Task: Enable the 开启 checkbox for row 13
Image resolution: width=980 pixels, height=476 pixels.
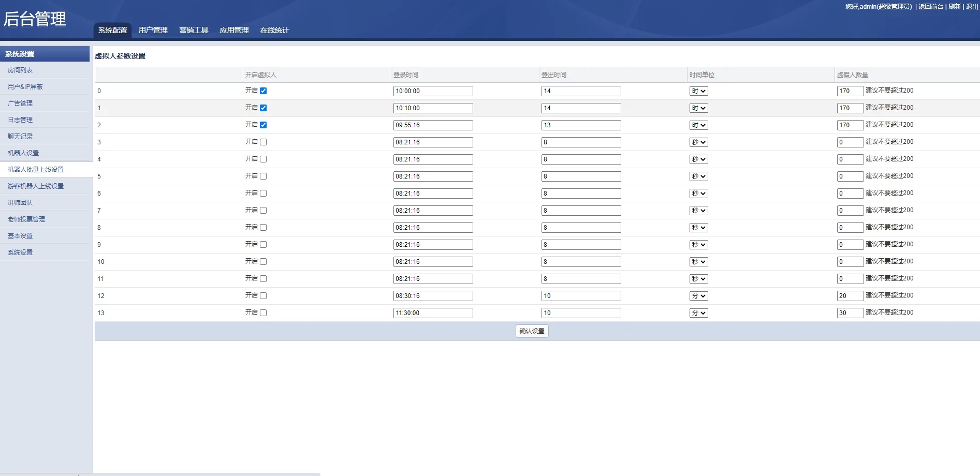Action: click(x=263, y=313)
